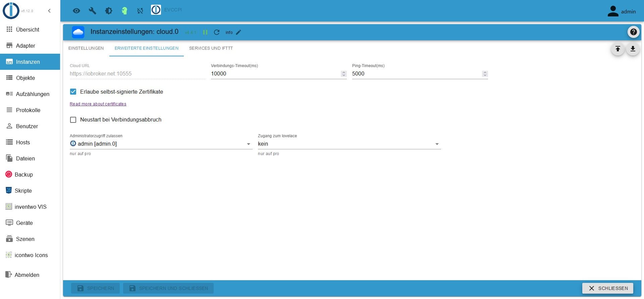
Task: Click the instance version number in the header
Action: coord(191,33)
